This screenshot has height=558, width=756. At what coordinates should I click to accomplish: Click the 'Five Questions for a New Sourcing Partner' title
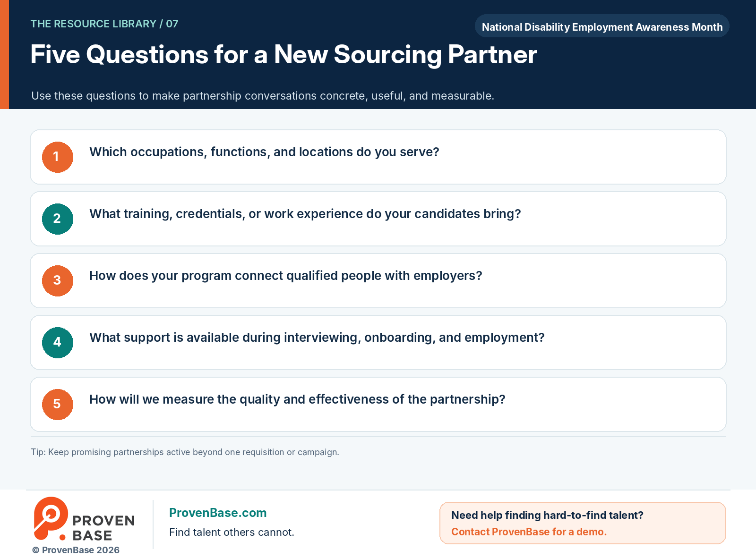[283, 55]
